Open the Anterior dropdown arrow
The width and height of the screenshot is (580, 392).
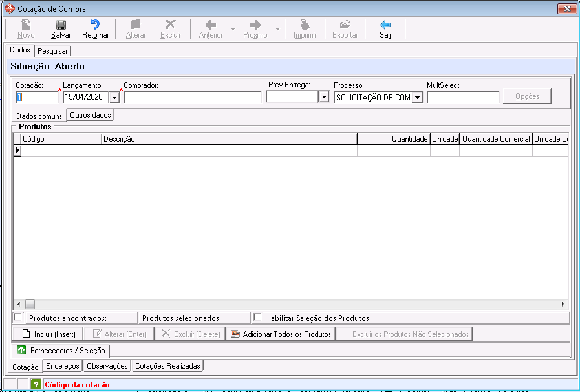(233, 29)
